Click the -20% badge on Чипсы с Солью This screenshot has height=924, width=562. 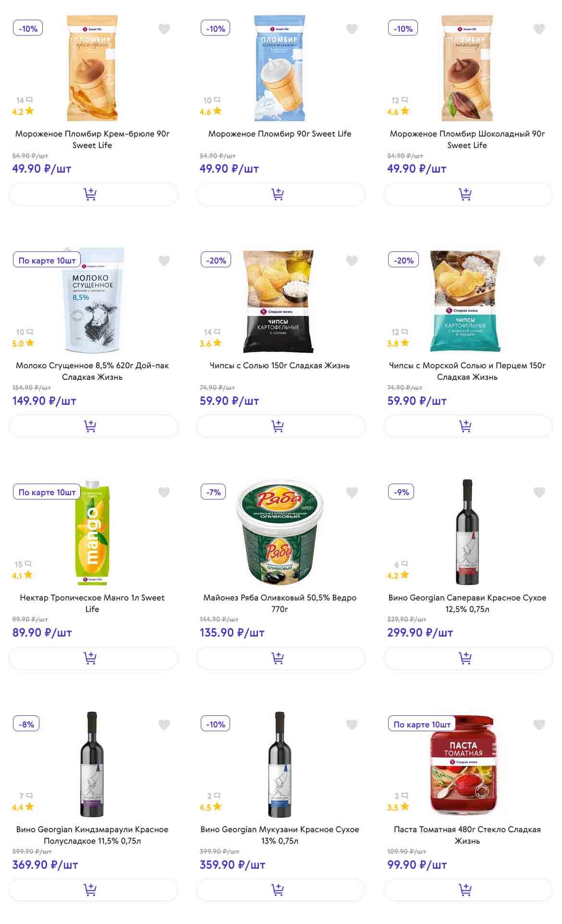[x=216, y=260]
